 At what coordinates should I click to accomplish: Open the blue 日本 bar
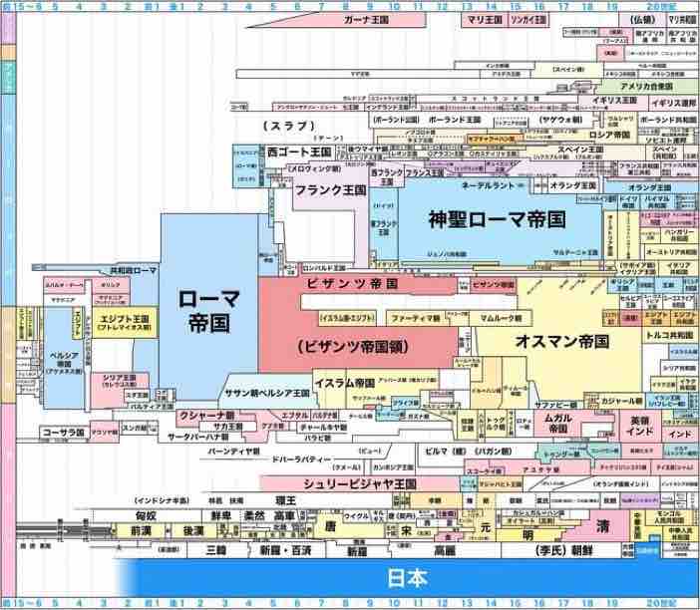click(408, 578)
